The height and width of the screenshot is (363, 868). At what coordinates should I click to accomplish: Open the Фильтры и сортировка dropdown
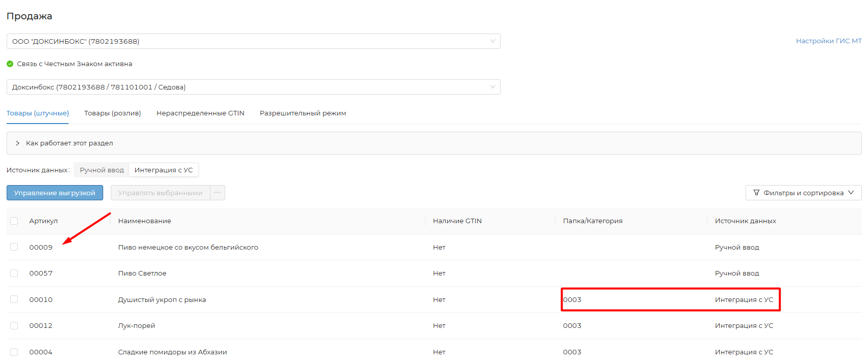pyautogui.click(x=803, y=193)
